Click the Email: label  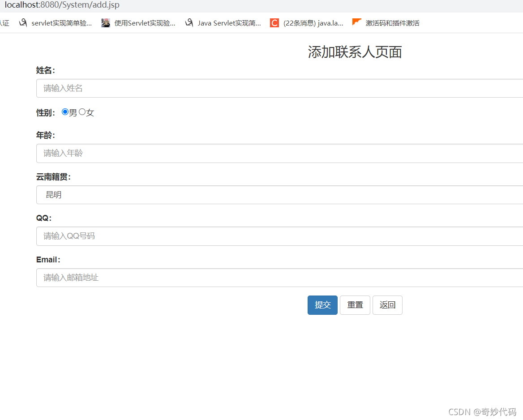click(48, 260)
